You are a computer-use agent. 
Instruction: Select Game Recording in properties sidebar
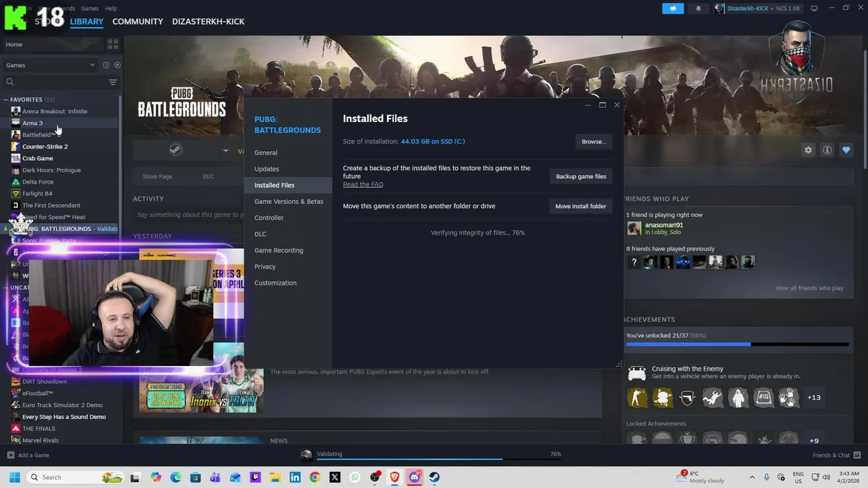(x=288, y=250)
